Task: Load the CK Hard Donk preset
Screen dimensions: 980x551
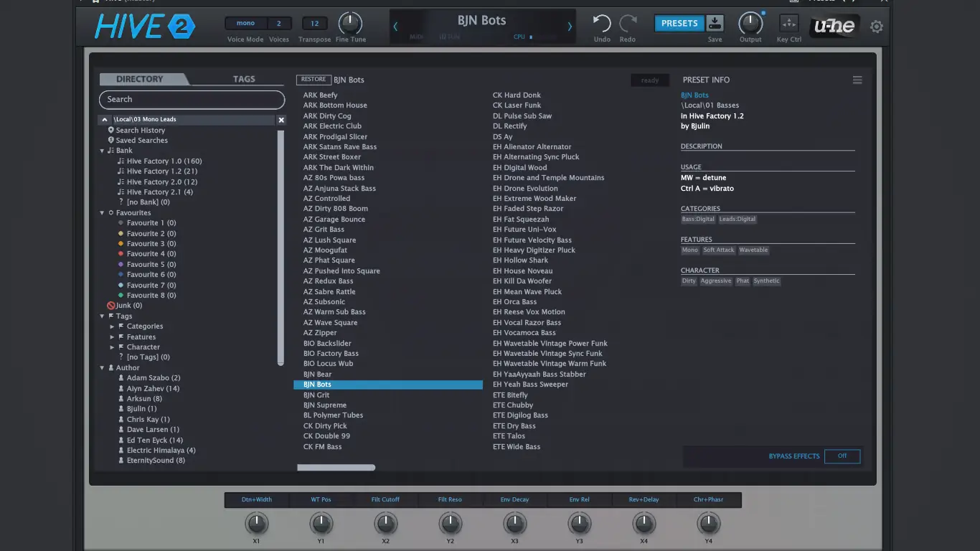Action: 517,95
